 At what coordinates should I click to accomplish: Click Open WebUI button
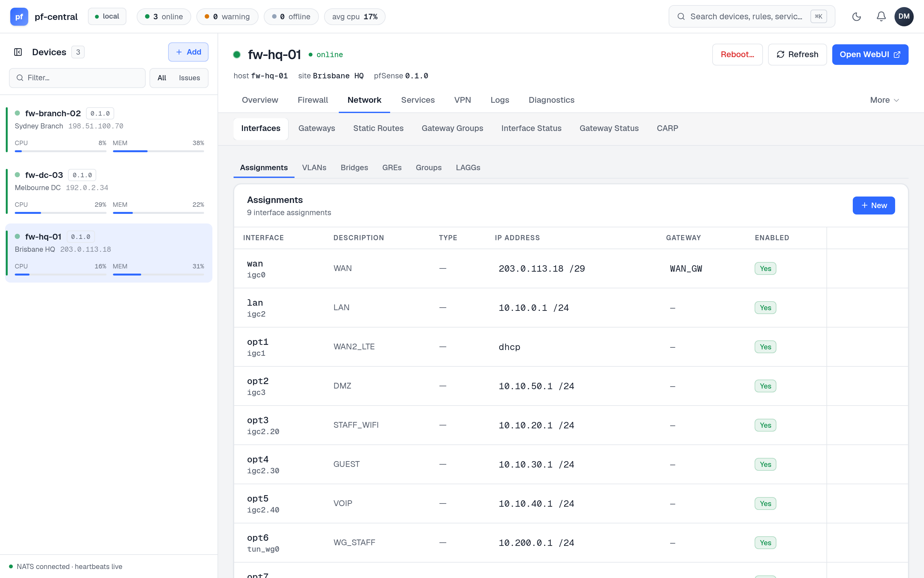pos(870,55)
